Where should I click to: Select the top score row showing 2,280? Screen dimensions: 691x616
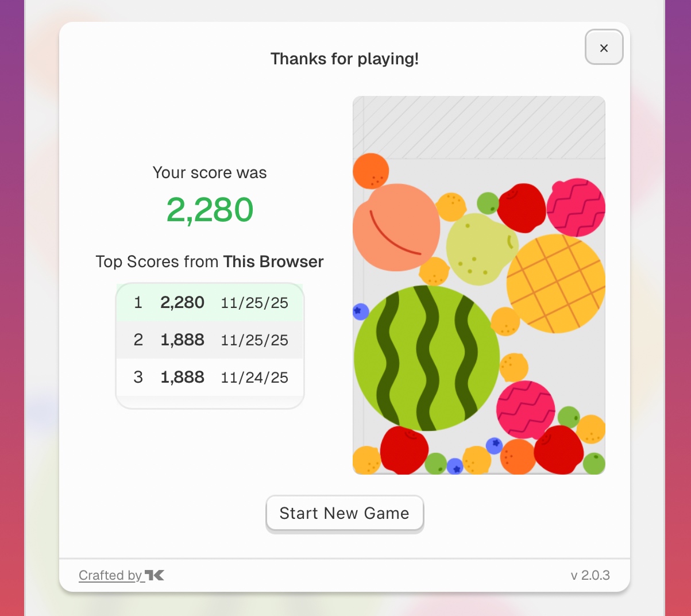[x=210, y=303]
